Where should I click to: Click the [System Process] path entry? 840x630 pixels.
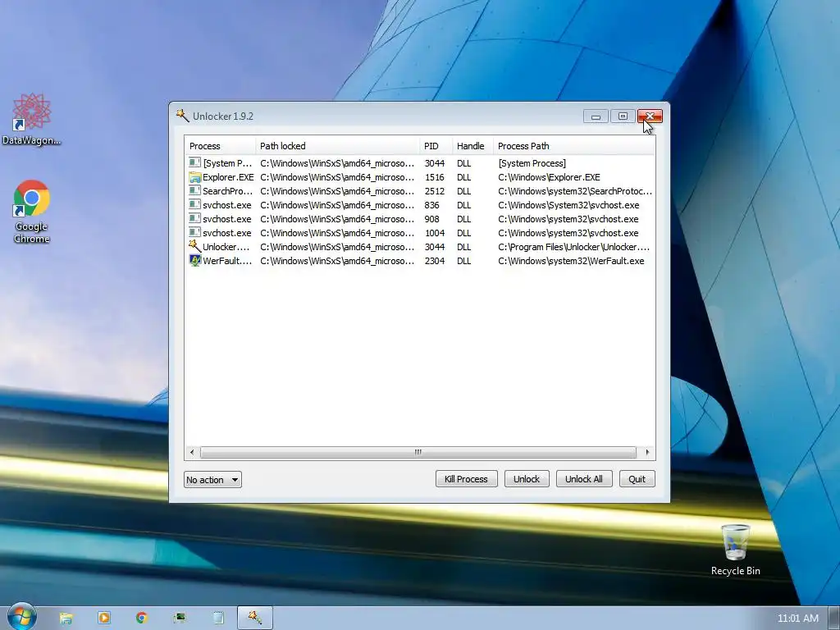coord(532,163)
